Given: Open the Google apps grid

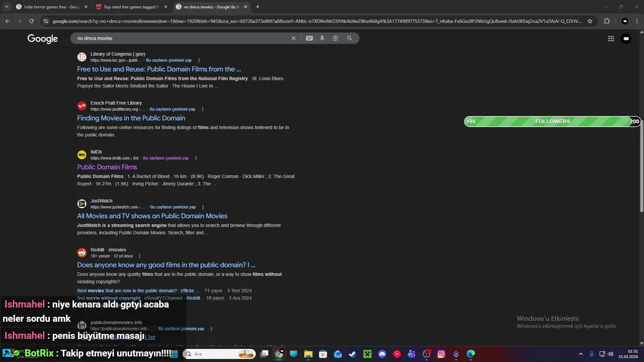Looking at the screenshot, I should (611, 38).
